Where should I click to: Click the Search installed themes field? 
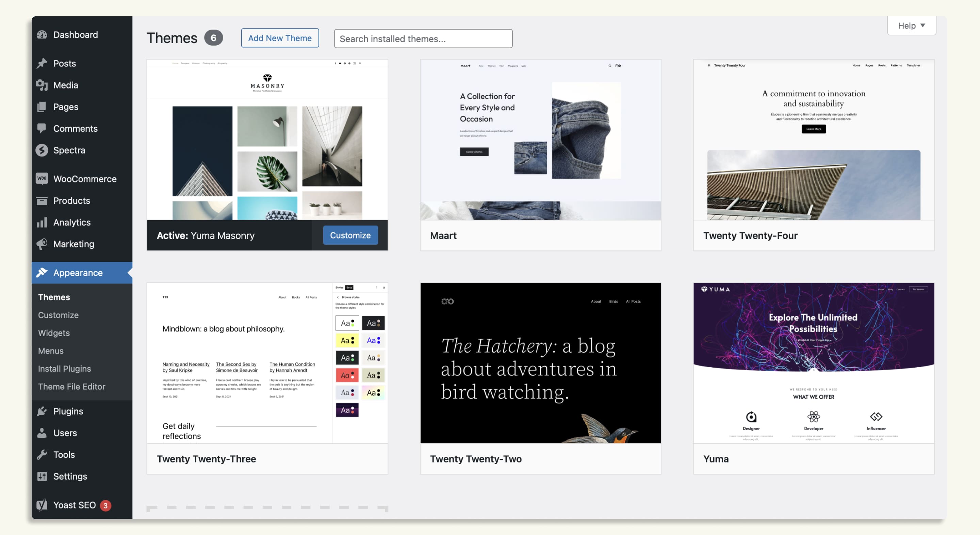tap(423, 38)
